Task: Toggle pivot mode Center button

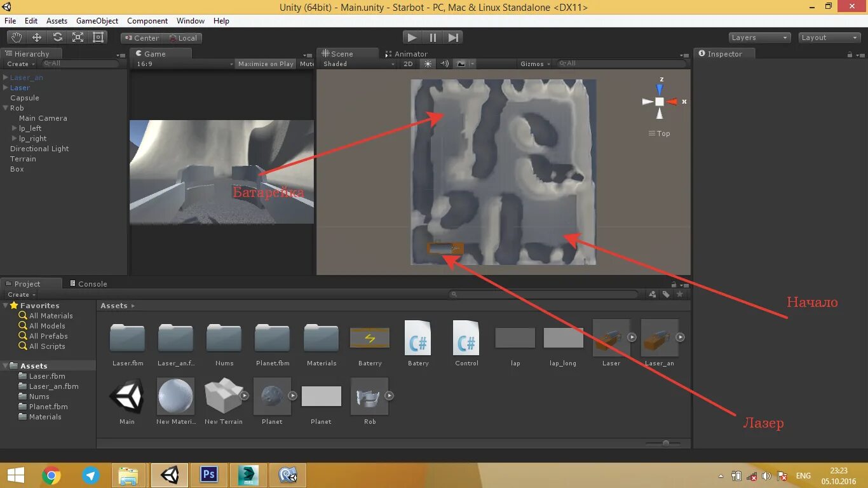Action: [x=141, y=38]
